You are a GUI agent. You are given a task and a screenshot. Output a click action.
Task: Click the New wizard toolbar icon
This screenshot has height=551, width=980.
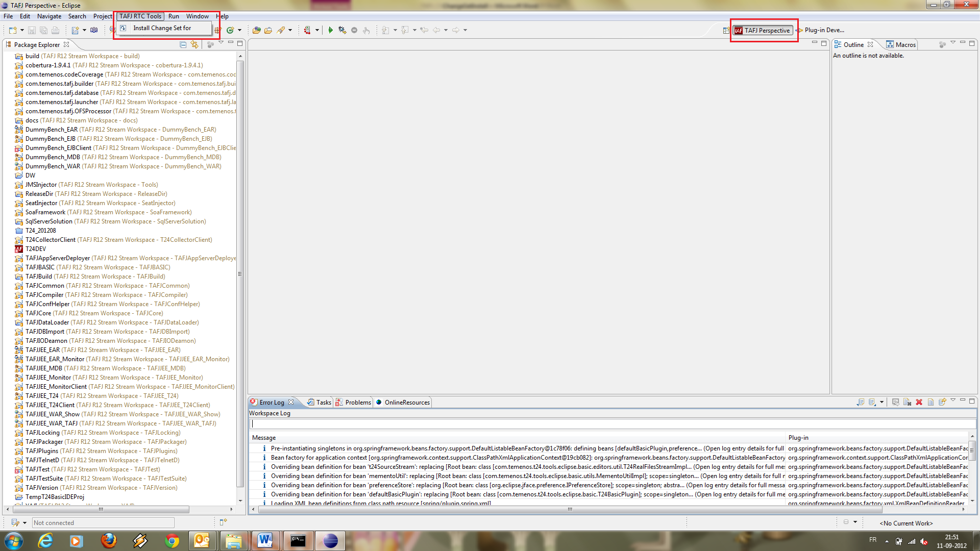[x=13, y=31]
